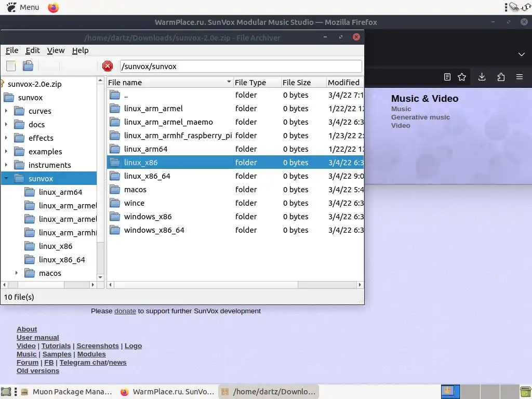Expand the curves folder in tree

click(6, 111)
